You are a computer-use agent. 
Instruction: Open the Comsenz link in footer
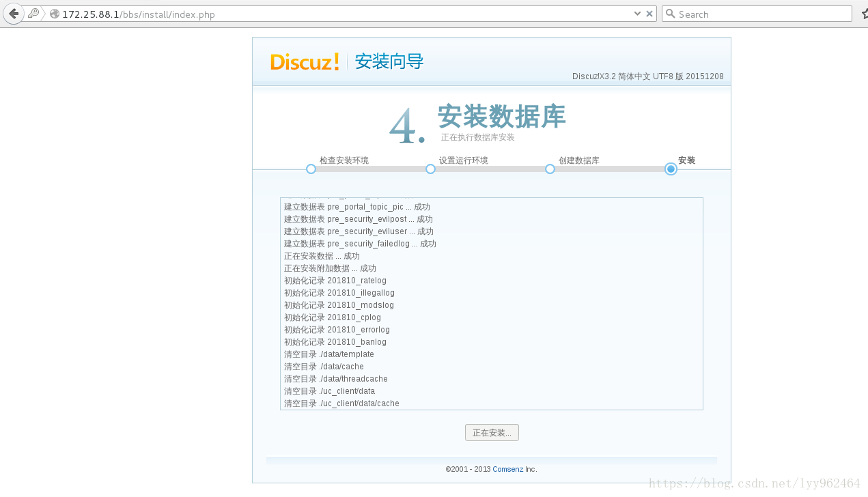coord(508,469)
